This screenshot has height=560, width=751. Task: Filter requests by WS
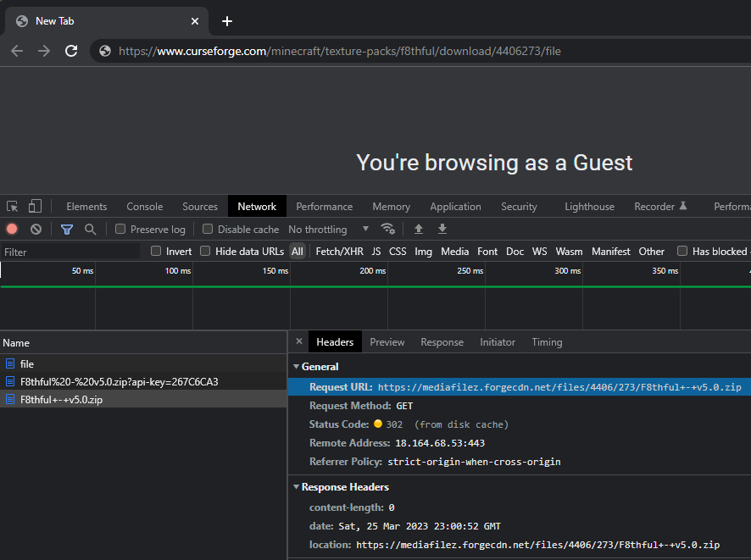coord(539,252)
